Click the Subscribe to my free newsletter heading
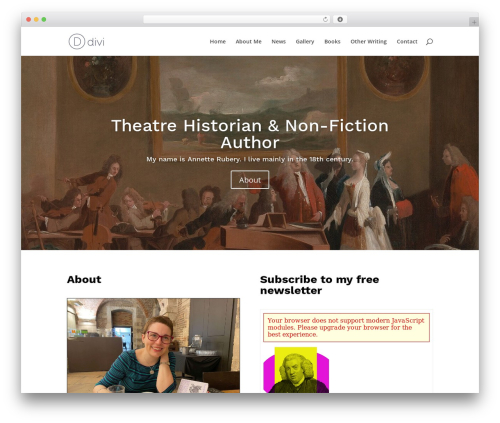 (319, 285)
